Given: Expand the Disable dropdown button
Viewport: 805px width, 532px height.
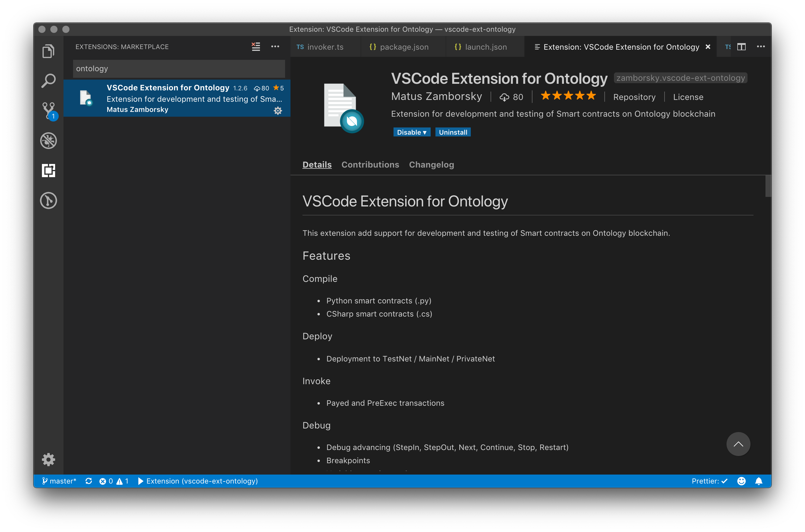Looking at the screenshot, I should point(411,132).
